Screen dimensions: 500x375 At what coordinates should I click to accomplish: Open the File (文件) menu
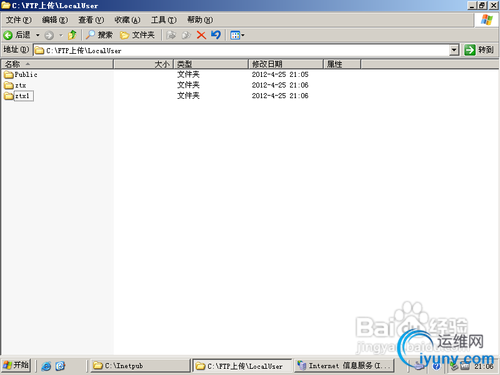[18, 20]
